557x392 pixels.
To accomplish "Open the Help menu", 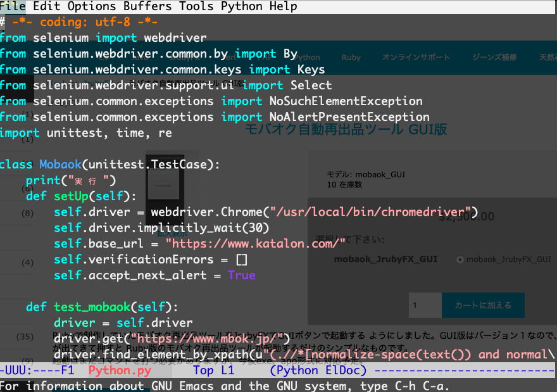I will tap(283, 6).
